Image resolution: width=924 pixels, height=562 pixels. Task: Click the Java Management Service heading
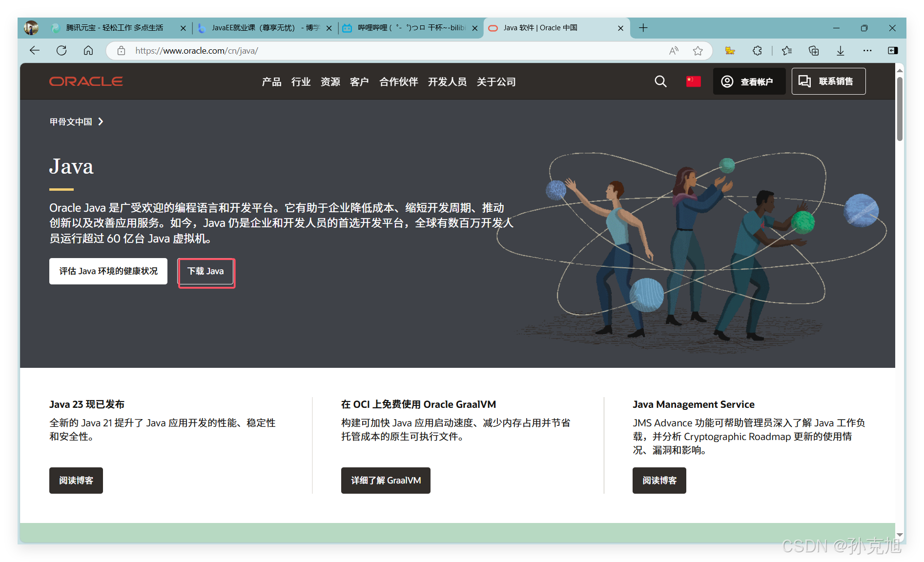point(694,404)
